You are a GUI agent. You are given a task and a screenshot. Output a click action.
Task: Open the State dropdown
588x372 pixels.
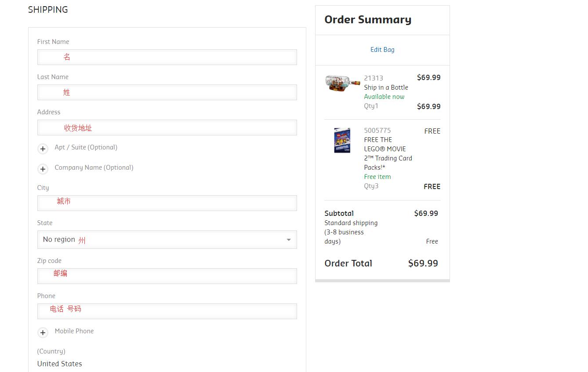[x=167, y=240]
